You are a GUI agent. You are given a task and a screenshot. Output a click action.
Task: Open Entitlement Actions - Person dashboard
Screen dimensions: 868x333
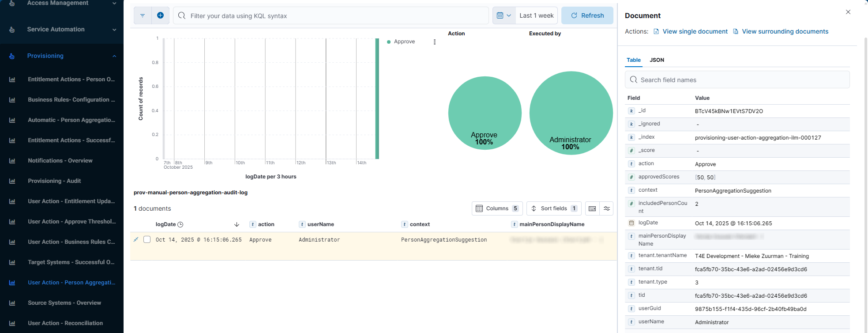click(x=71, y=79)
